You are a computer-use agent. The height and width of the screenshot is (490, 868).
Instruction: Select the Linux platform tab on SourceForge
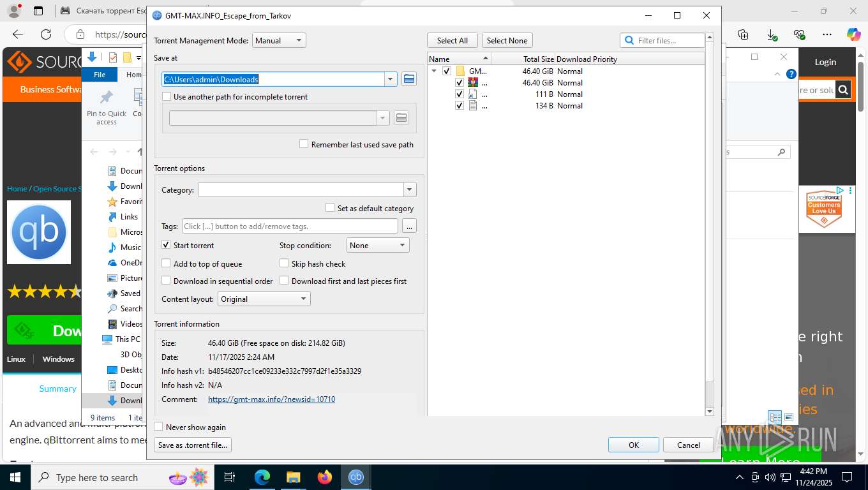point(17,359)
